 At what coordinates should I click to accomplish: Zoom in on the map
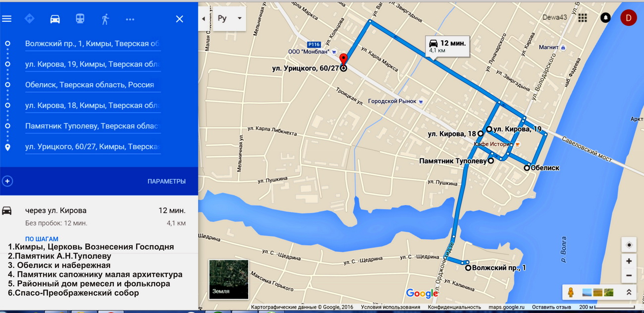(629, 261)
